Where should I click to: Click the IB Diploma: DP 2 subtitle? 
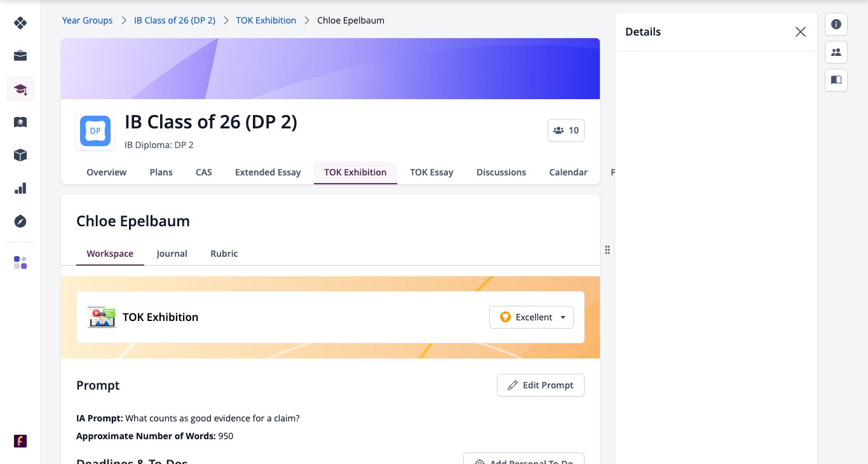pyautogui.click(x=159, y=145)
